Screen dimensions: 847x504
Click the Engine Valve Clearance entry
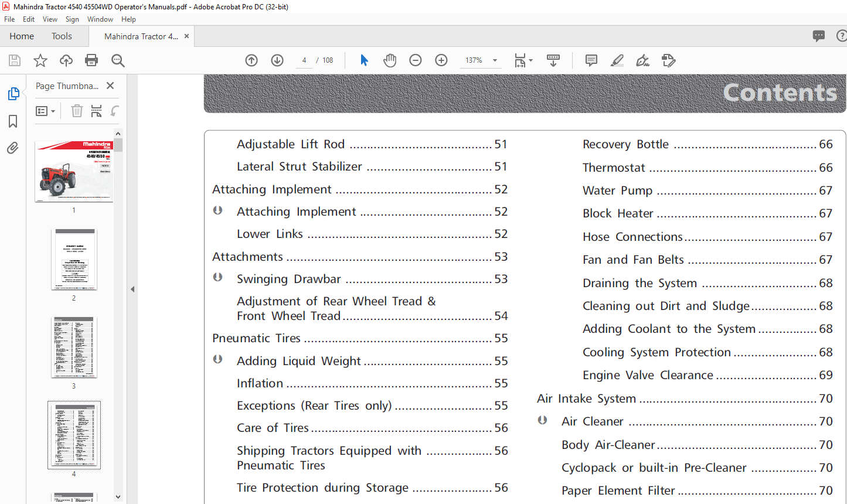point(707,375)
